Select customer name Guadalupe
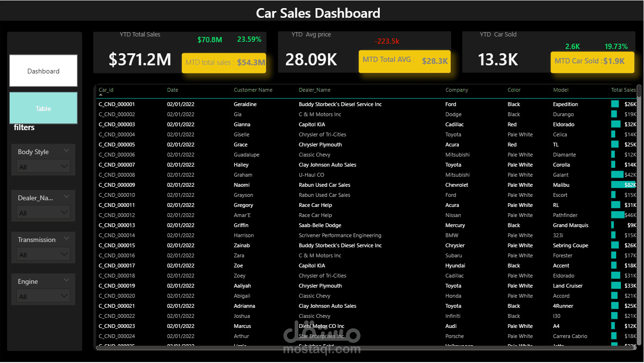This screenshot has height=363, width=644. [246, 155]
